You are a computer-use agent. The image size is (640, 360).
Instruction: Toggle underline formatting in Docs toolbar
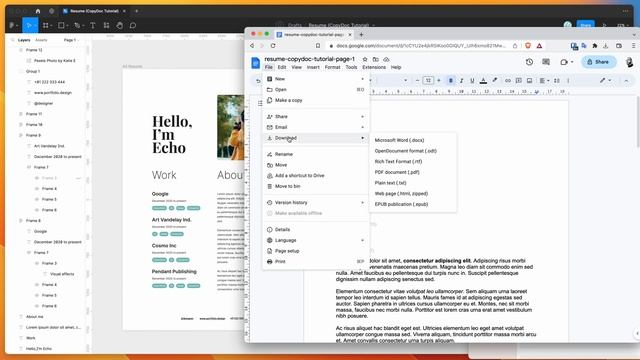(472, 81)
